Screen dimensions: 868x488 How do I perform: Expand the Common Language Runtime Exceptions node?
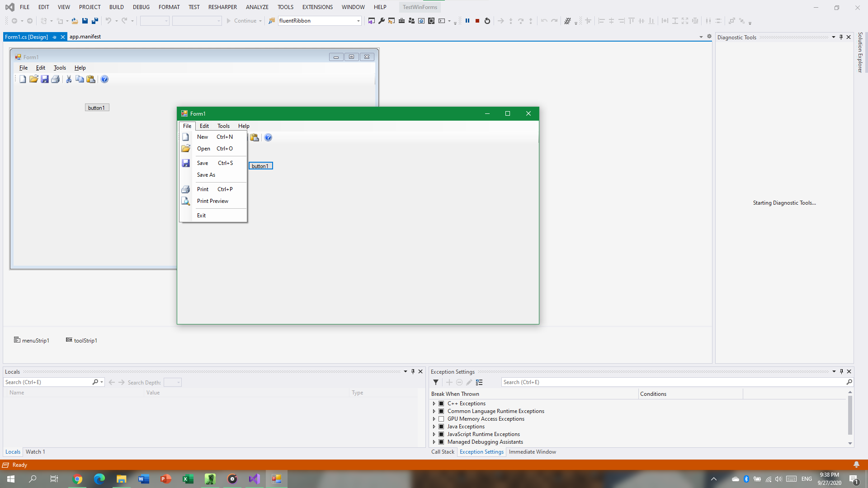[434, 411]
